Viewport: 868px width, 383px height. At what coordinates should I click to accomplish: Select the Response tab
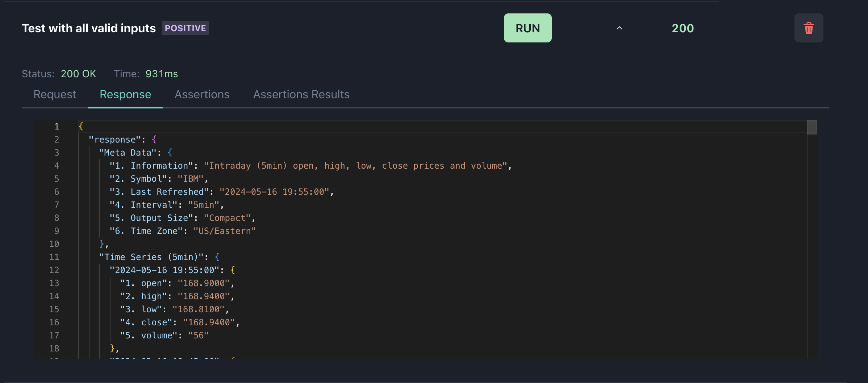125,95
